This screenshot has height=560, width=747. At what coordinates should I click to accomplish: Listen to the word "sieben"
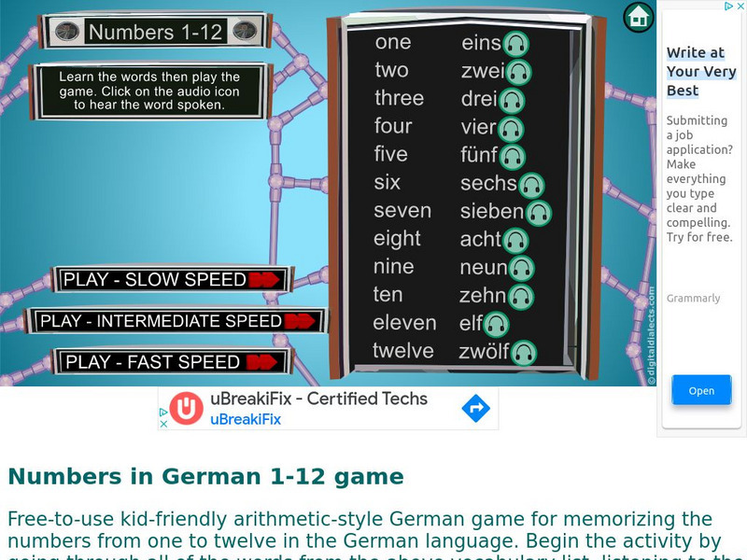click(x=539, y=211)
